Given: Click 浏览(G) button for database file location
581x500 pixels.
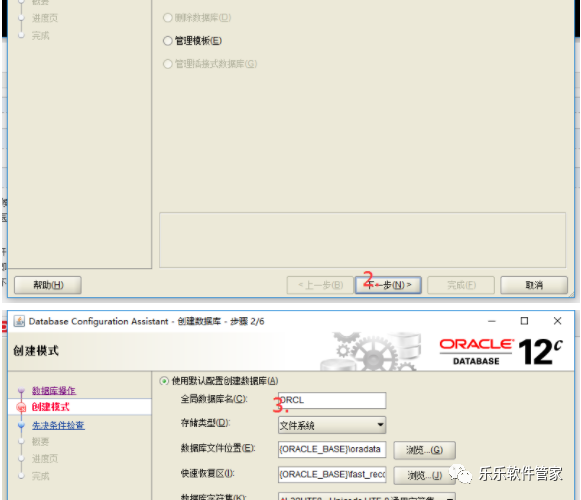Looking at the screenshot, I should click(424, 450).
